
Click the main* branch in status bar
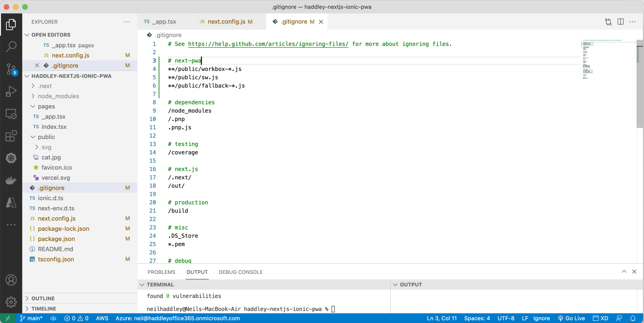pyautogui.click(x=32, y=318)
